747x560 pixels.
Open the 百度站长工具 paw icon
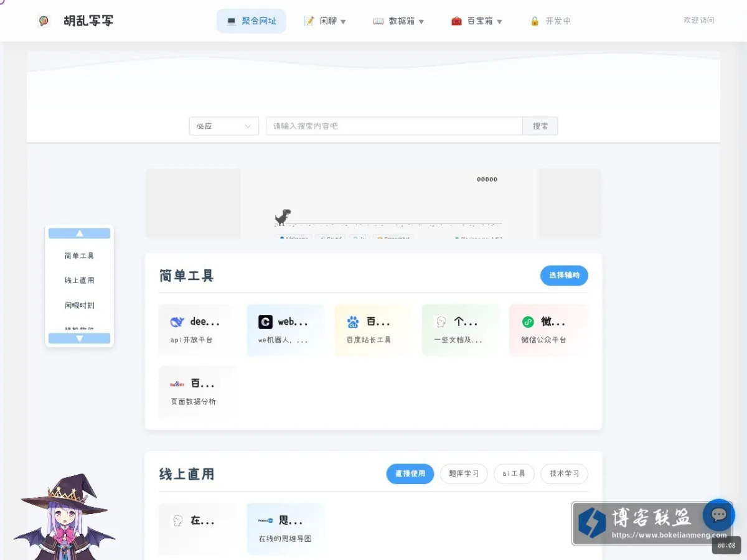(x=353, y=322)
